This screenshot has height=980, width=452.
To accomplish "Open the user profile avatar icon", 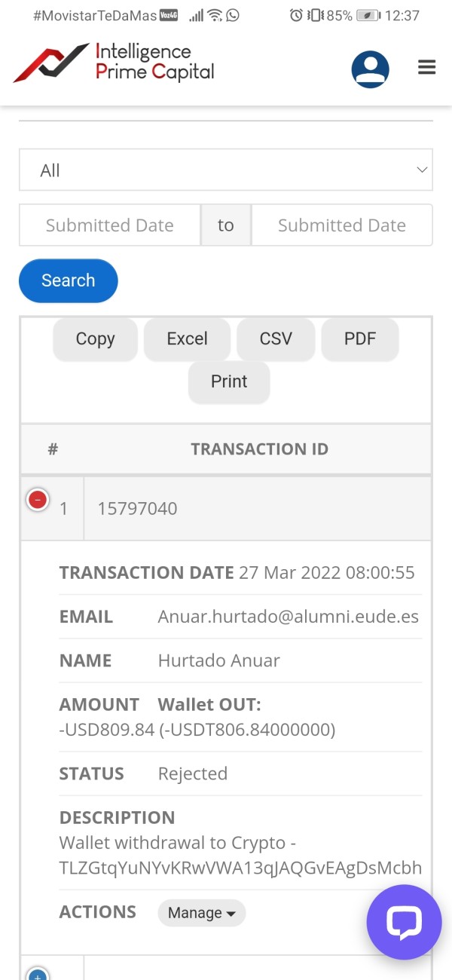I will point(370,70).
